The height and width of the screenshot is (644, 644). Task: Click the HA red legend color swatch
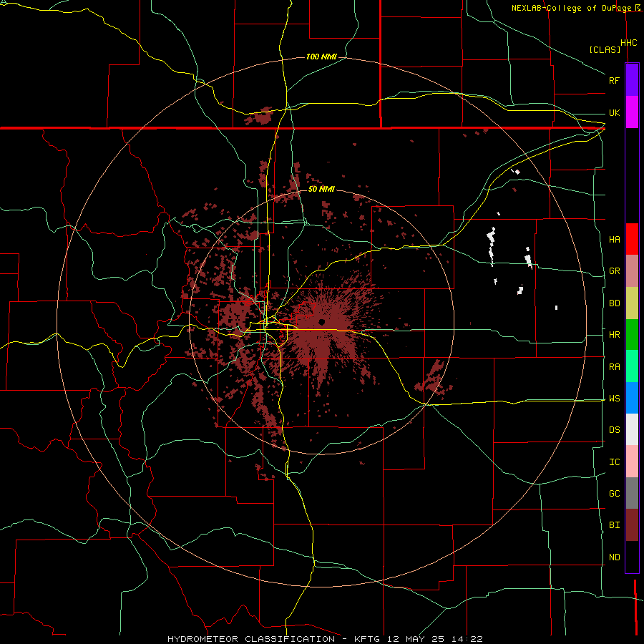(x=632, y=239)
